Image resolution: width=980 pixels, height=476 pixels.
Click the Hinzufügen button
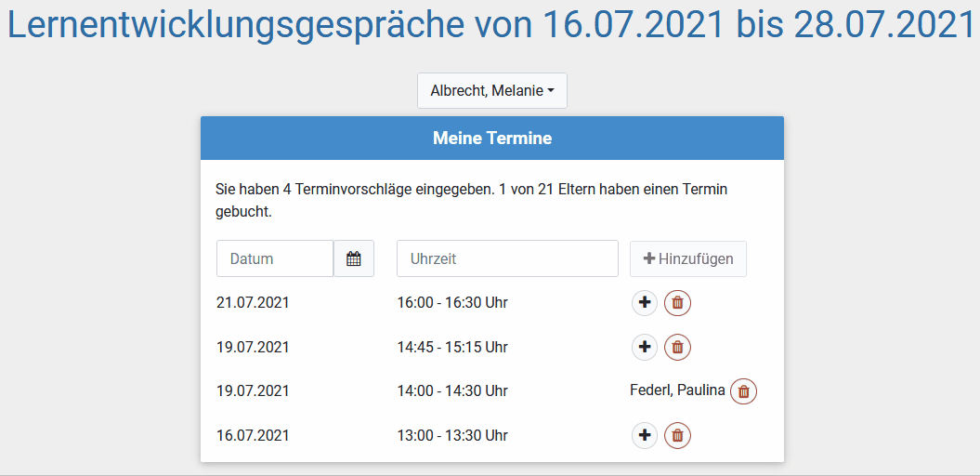point(688,258)
